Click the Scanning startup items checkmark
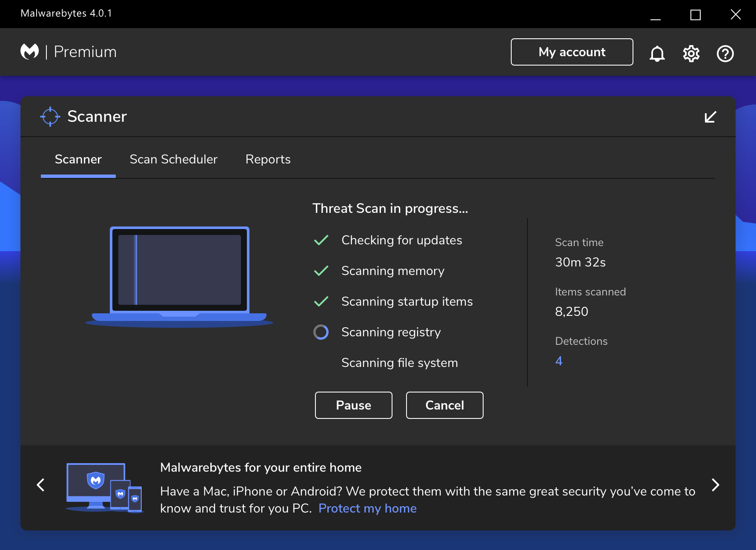756x550 pixels. coord(321,301)
